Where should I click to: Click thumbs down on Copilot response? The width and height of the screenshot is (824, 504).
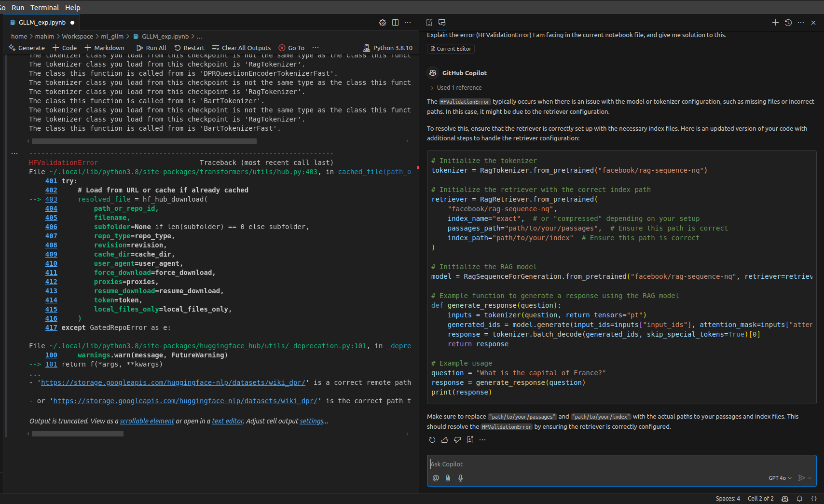coord(457,440)
